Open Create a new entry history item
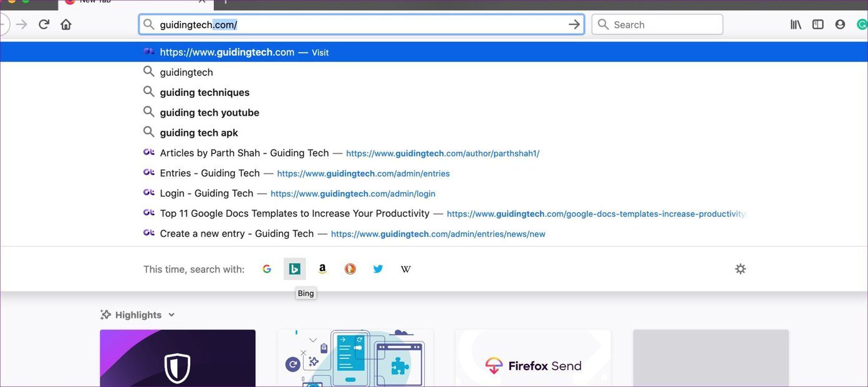868x387 pixels. tap(434, 234)
